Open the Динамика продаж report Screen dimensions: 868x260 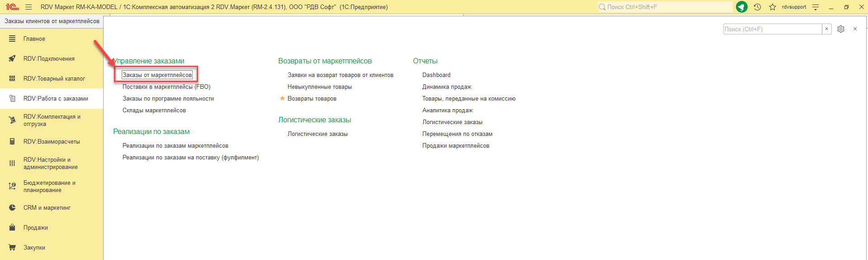[447, 87]
